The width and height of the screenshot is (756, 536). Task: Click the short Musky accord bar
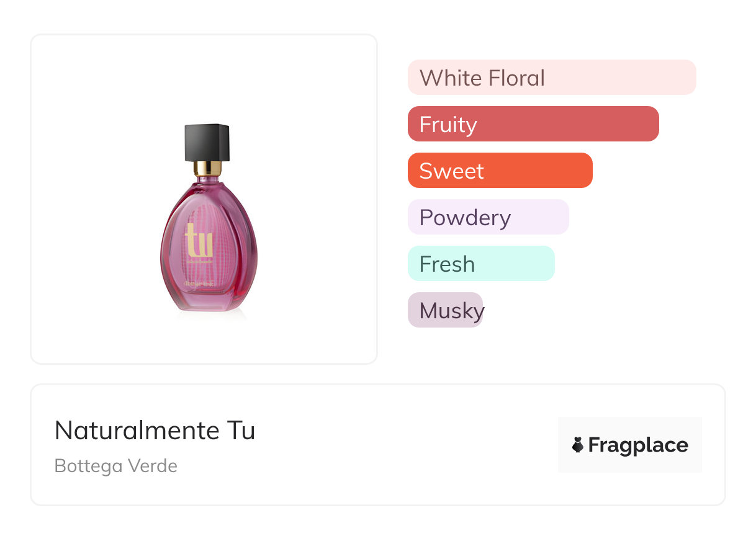445,310
